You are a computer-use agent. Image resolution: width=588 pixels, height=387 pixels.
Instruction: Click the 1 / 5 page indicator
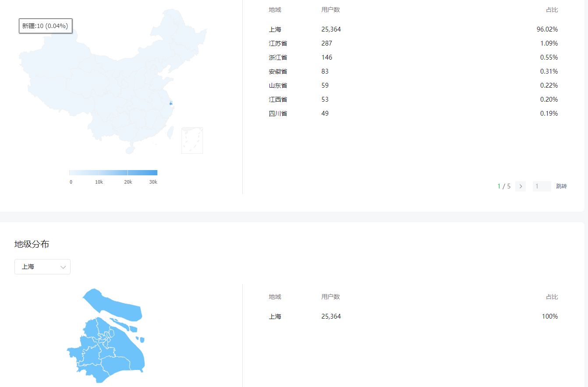point(504,186)
